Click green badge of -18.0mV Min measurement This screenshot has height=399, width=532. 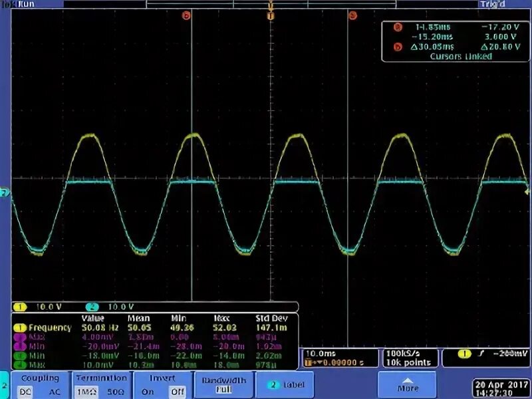[x=20, y=356]
